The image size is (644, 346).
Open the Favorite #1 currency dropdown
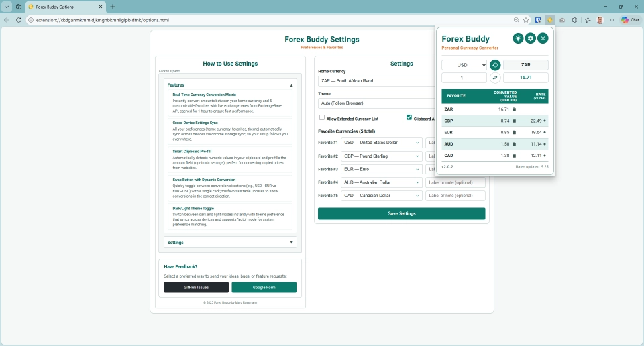click(x=381, y=142)
